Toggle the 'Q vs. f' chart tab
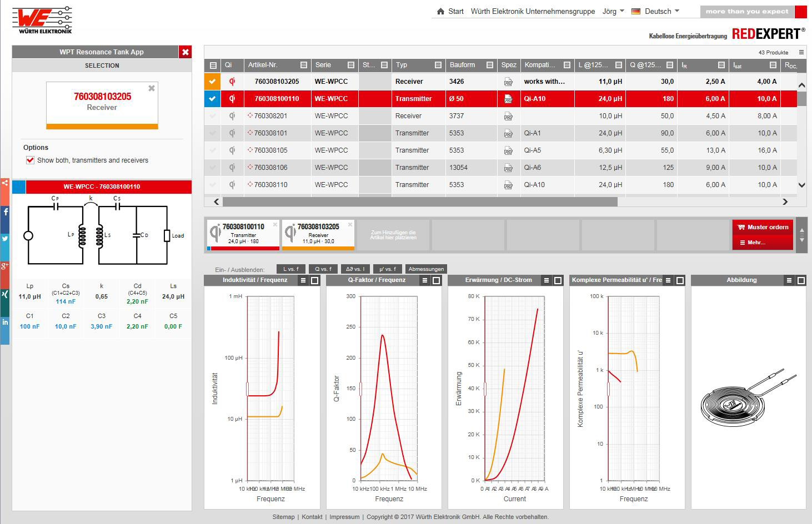Image resolution: width=812 pixels, height=524 pixels. pos(323,269)
